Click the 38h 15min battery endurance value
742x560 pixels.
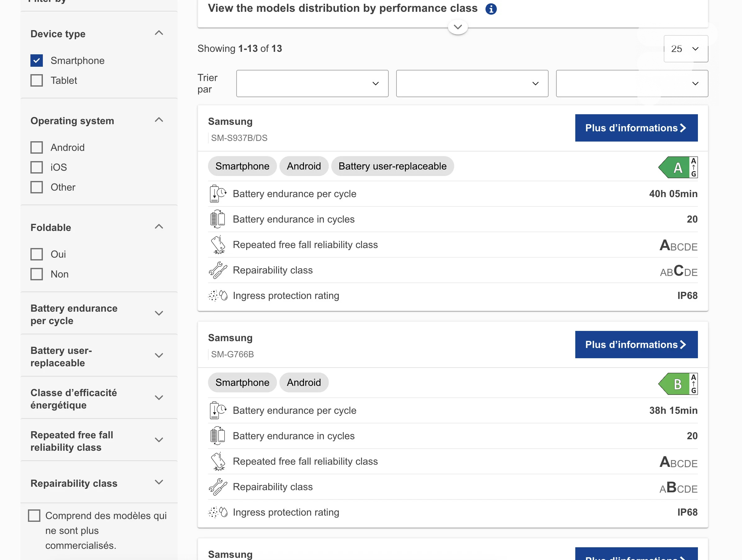click(x=673, y=410)
